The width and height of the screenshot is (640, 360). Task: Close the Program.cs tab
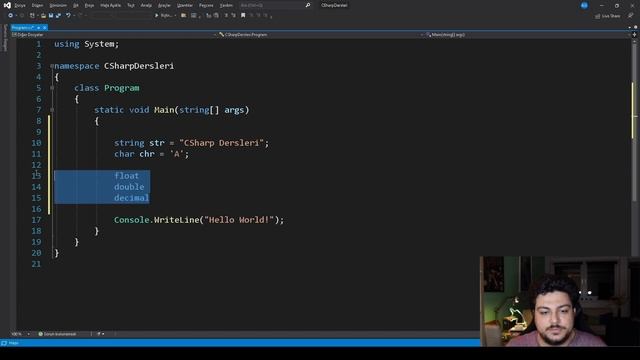pos(44,27)
